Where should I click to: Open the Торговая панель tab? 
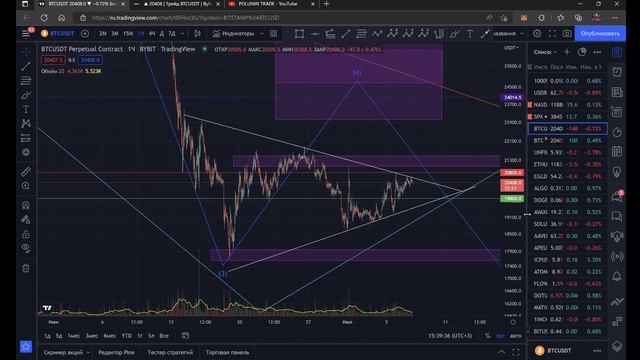tap(227, 352)
